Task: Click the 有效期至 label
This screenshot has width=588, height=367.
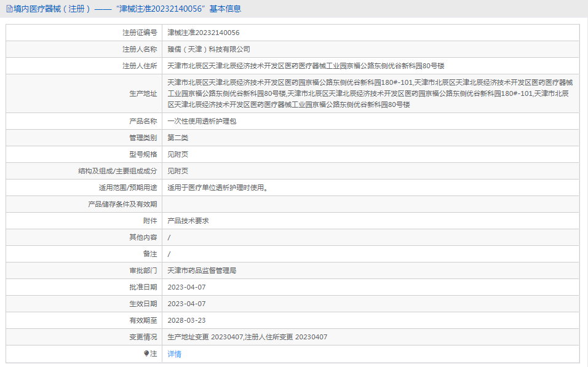Action: click(x=143, y=320)
